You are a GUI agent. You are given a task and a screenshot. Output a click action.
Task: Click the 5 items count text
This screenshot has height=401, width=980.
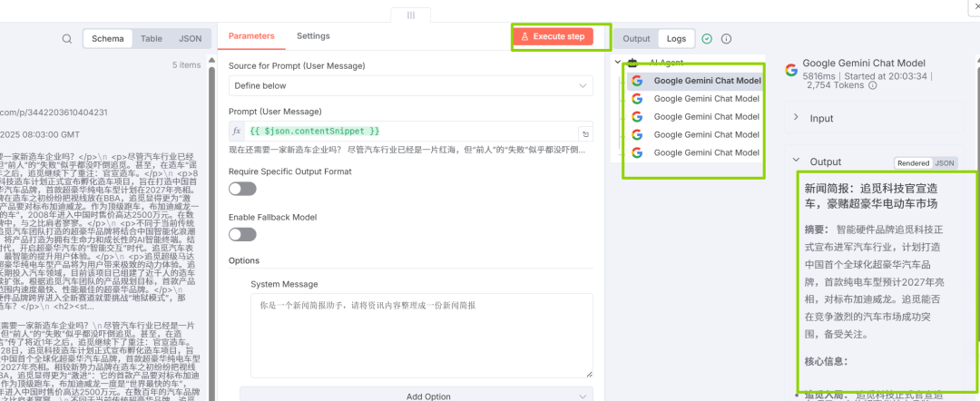187,65
